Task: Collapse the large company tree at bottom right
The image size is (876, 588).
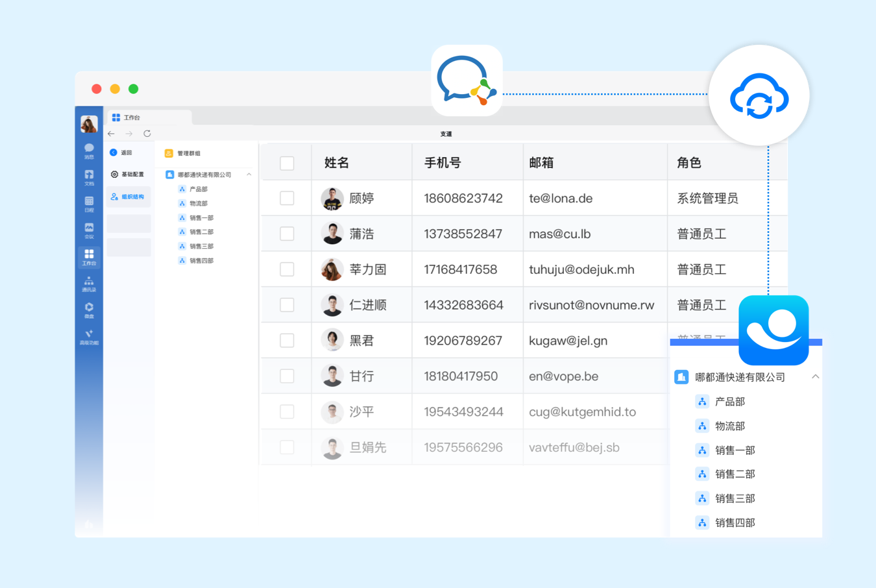Action: [x=815, y=377]
